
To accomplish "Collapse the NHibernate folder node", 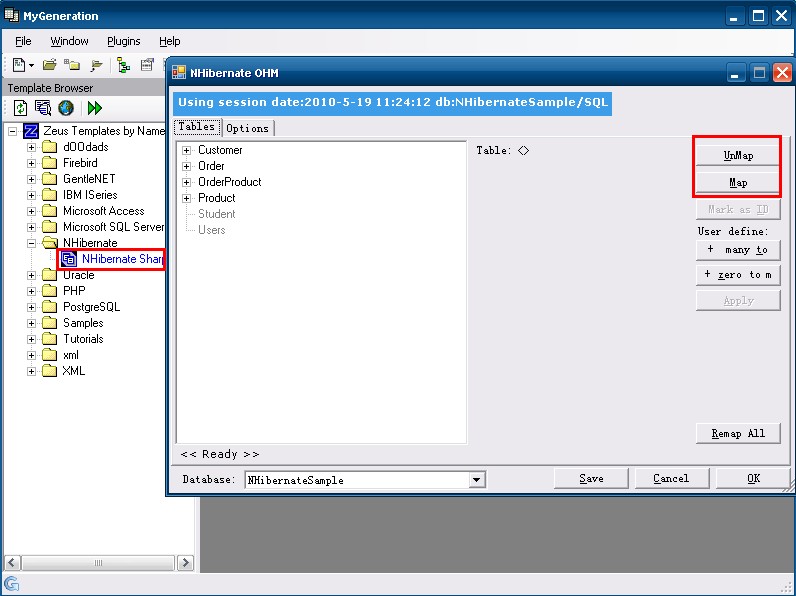I will 31,244.
